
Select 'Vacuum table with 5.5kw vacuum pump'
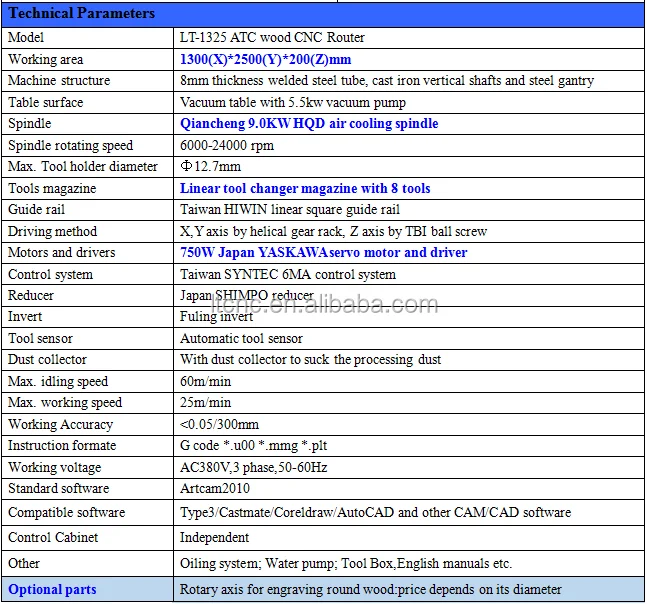tap(293, 102)
